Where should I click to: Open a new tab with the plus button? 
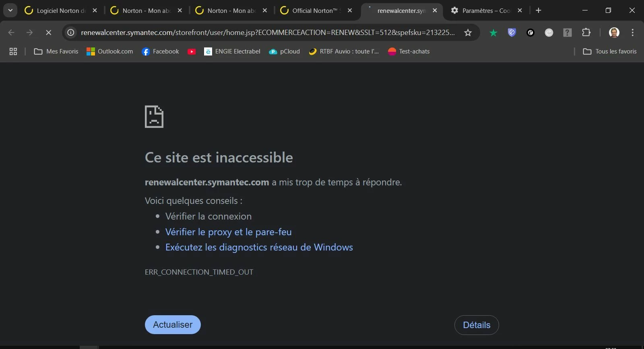click(539, 10)
